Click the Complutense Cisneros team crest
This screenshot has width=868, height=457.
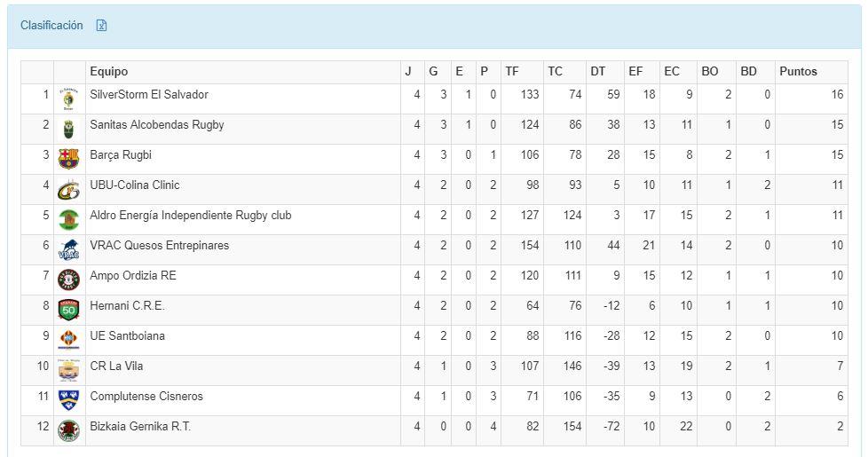point(68,400)
